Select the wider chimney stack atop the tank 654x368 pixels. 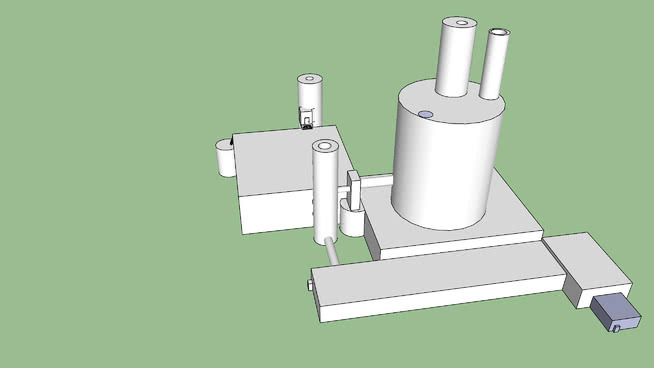click(455, 57)
